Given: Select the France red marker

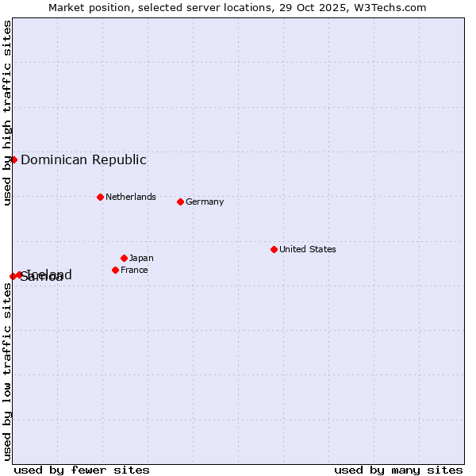Looking at the screenshot, I should tap(115, 270).
